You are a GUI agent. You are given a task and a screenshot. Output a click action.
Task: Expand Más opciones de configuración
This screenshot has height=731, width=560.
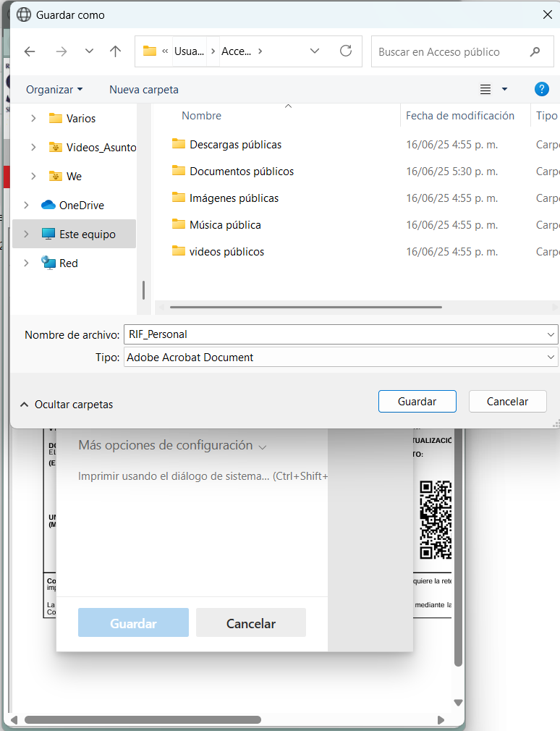pyautogui.click(x=172, y=446)
